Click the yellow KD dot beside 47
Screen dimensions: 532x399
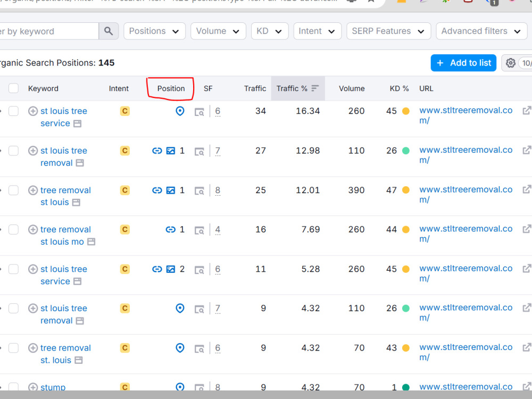click(406, 190)
